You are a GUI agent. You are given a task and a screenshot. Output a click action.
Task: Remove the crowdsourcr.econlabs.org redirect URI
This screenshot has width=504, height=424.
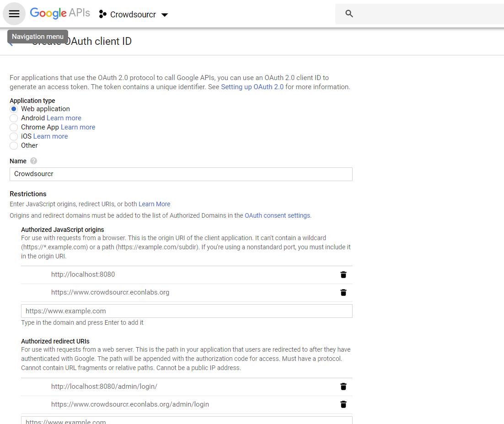point(343,404)
